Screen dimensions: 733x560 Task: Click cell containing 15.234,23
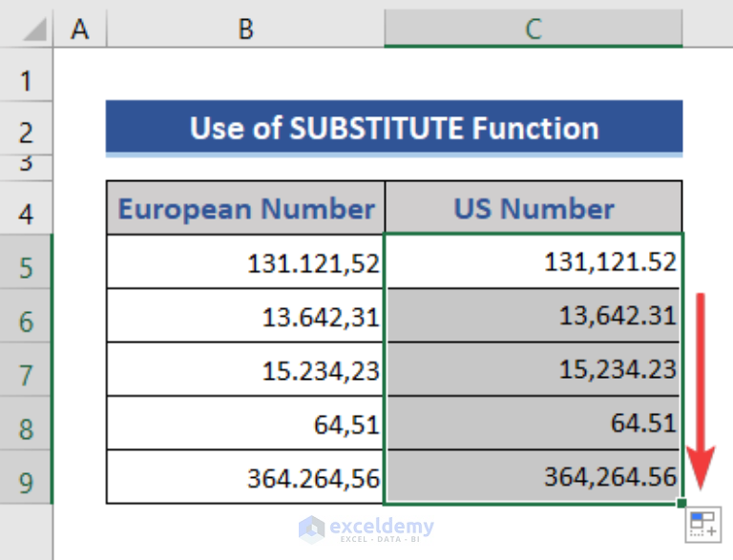245,369
